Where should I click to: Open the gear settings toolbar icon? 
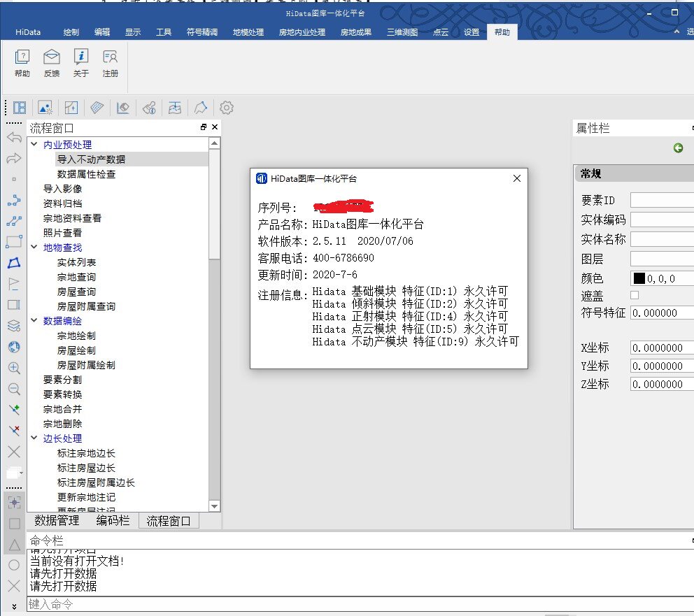(227, 108)
